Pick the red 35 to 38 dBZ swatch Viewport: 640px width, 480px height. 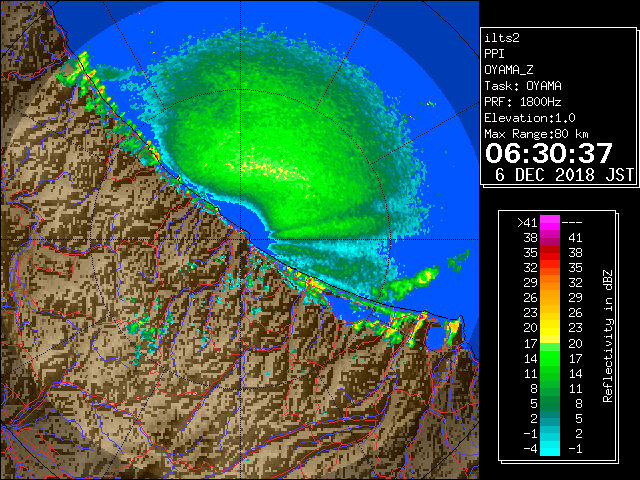[550, 253]
